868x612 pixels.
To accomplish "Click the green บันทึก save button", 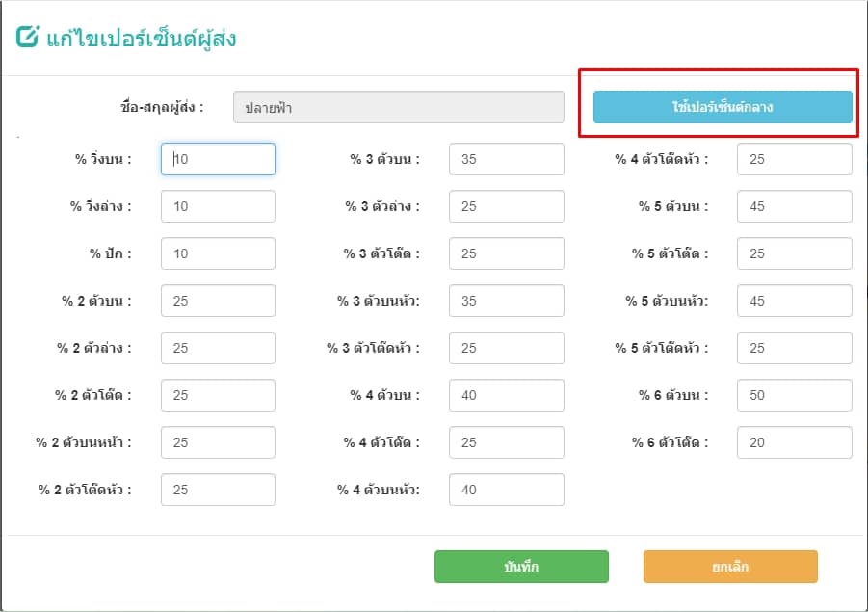I will coord(521,567).
